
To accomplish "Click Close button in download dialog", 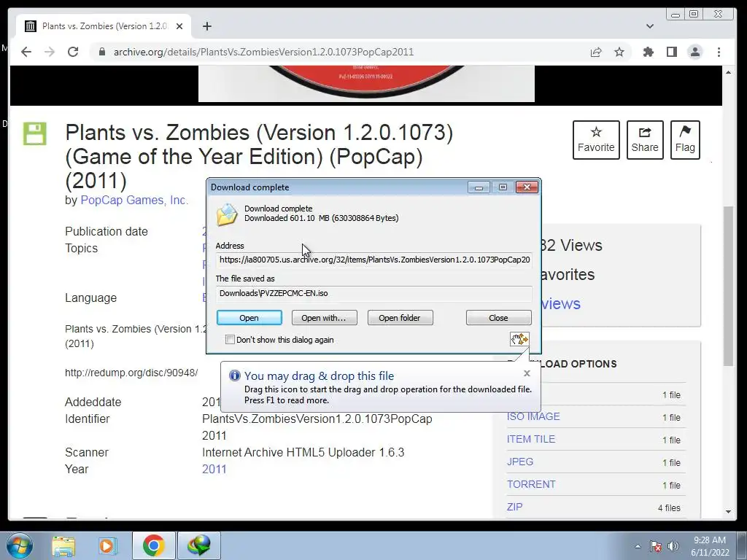I will pos(498,318).
